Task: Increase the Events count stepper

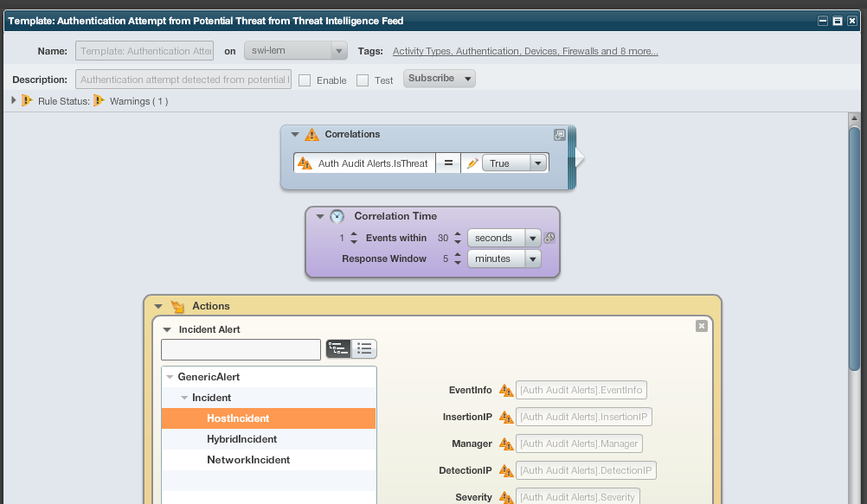Action: point(354,234)
